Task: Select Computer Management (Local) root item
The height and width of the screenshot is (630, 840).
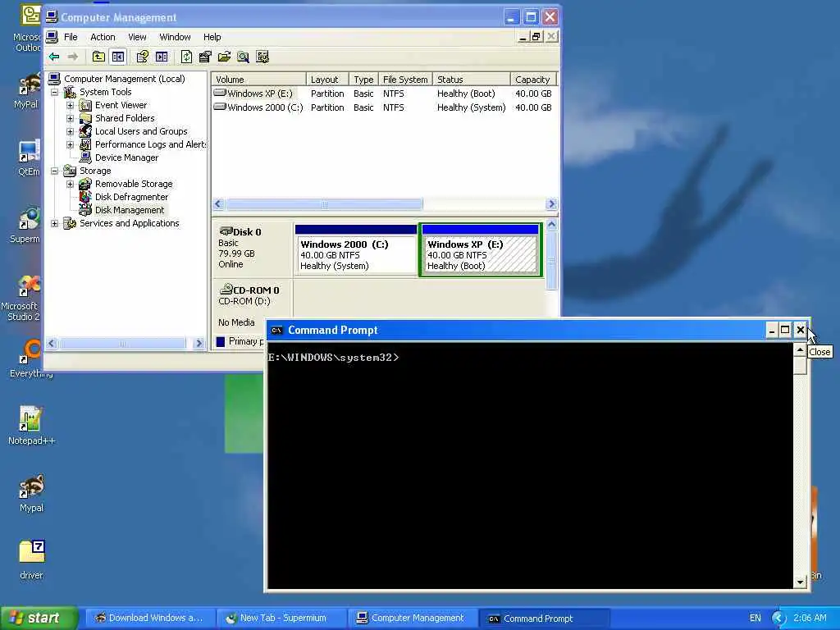Action: 125,79
